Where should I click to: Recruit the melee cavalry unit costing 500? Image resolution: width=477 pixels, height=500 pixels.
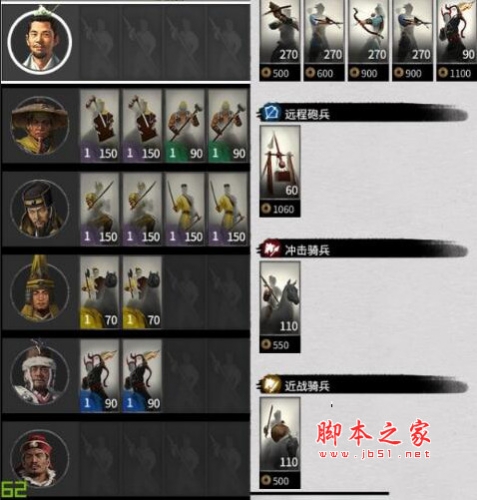(x=280, y=443)
